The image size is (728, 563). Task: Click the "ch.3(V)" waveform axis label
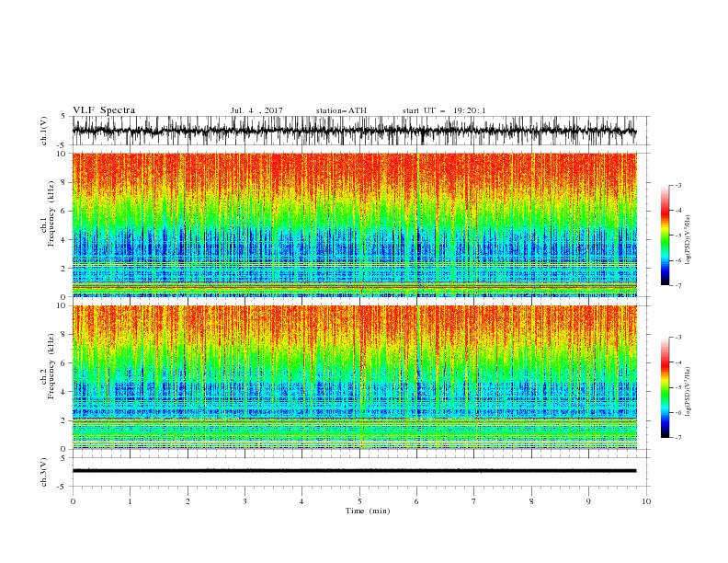click(x=44, y=472)
